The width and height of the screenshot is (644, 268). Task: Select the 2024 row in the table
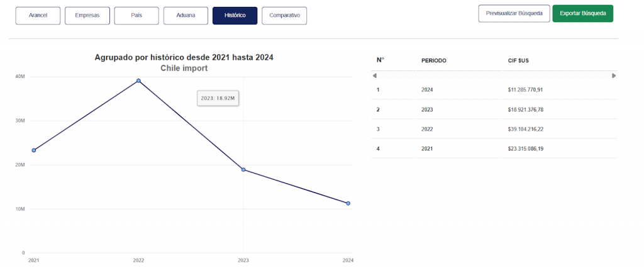[494, 89]
